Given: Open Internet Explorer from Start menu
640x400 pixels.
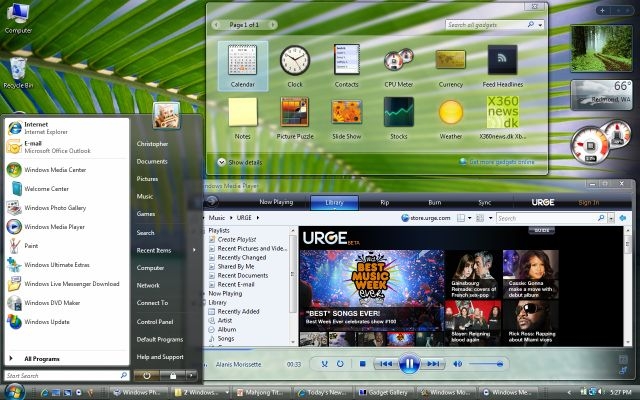Looking at the screenshot, I should (x=67, y=128).
